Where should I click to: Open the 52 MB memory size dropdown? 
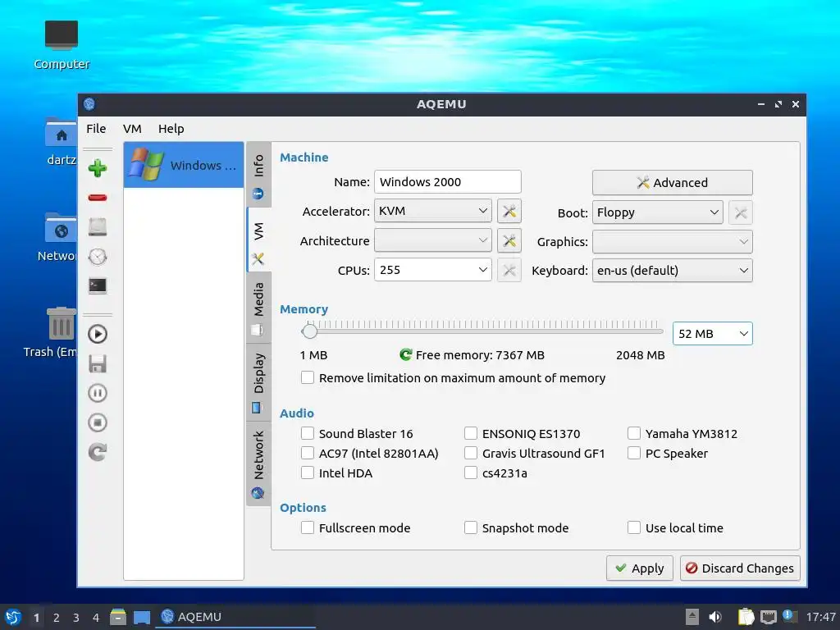click(x=713, y=334)
